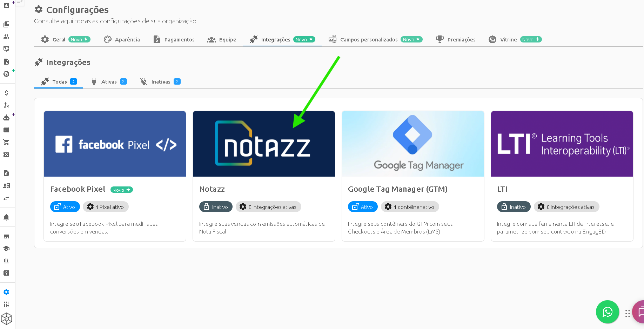Open the transfer arrows sidebar icon
Screen dimensions: 644x329
(x=6, y=198)
